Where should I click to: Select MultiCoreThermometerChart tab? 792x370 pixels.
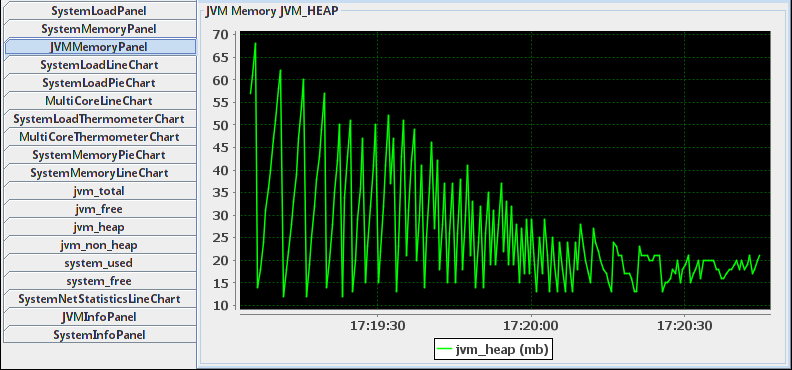coord(99,137)
